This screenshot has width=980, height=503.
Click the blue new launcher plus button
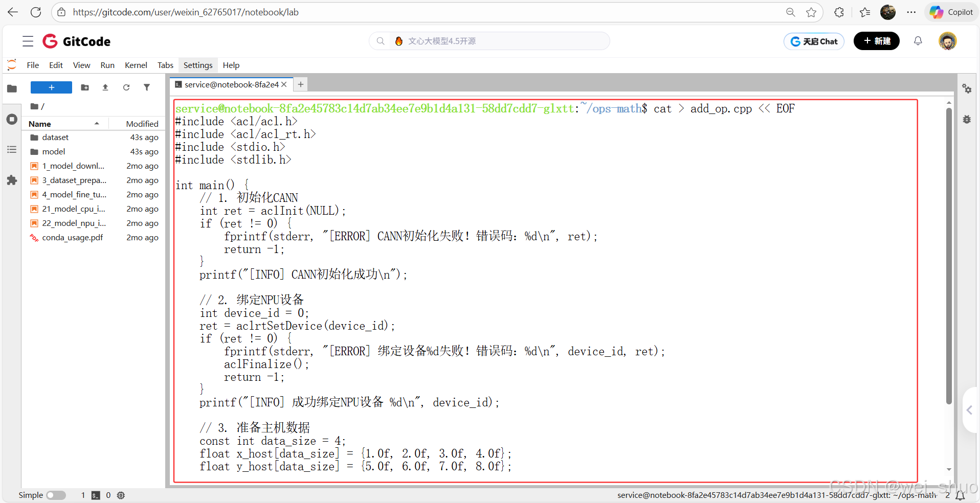[51, 87]
